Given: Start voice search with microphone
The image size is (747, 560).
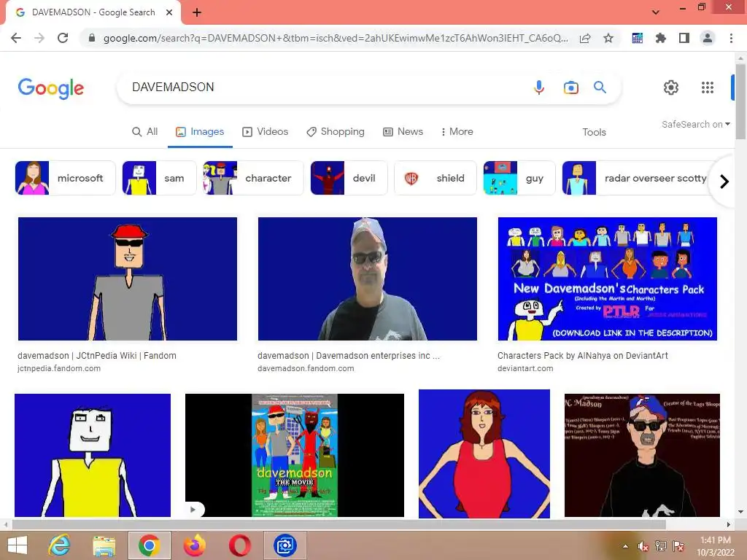Looking at the screenshot, I should pos(539,87).
